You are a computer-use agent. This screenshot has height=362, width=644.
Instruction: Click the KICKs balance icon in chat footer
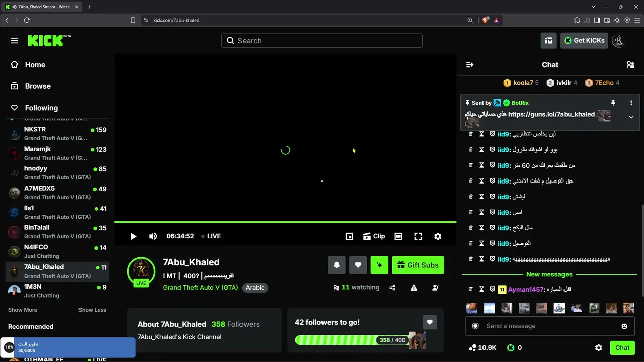point(511,348)
